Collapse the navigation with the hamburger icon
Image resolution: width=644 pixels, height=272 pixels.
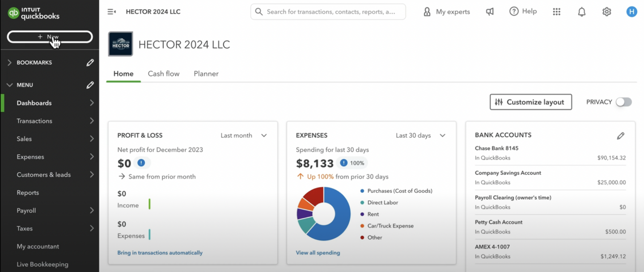coord(111,12)
